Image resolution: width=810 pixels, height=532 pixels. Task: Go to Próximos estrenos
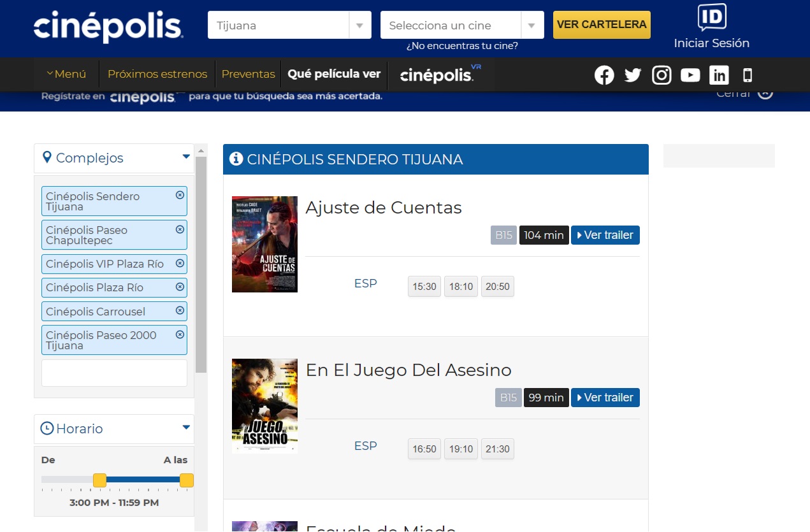(x=157, y=74)
